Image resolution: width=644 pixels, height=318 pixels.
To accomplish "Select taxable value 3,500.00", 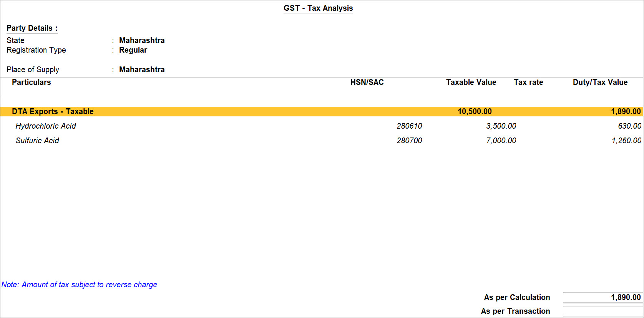I will click(x=501, y=126).
